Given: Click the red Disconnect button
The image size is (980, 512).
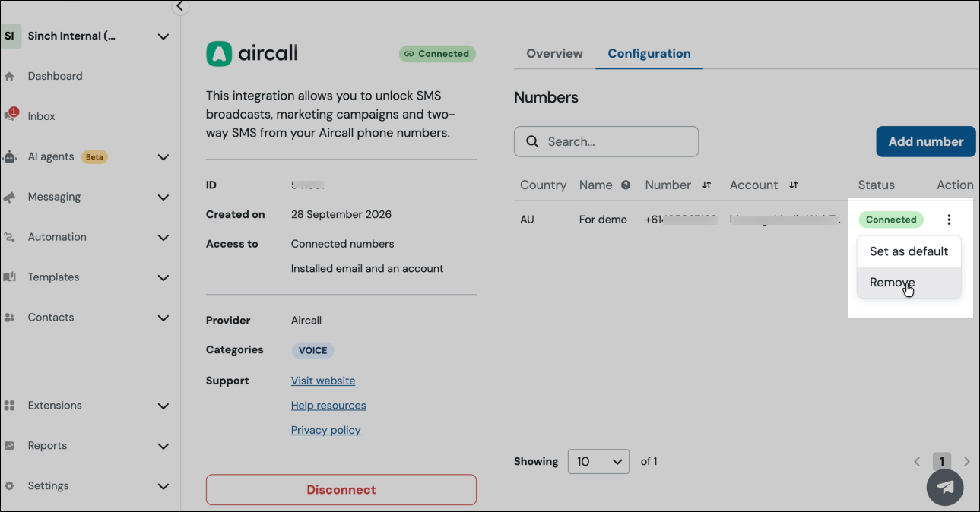Looking at the screenshot, I should [341, 490].
